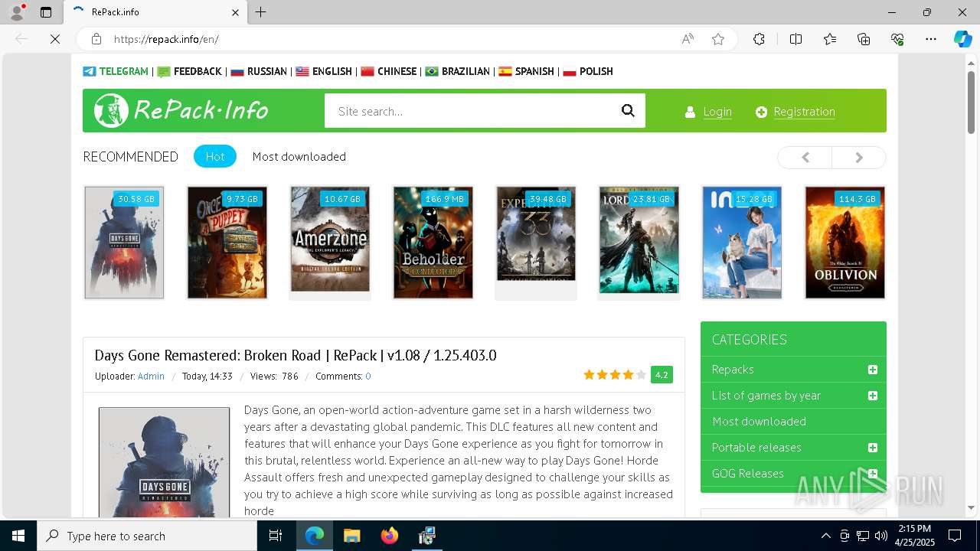
Task: Click the Telegram paper plane icon
Action: pos(90,71)
